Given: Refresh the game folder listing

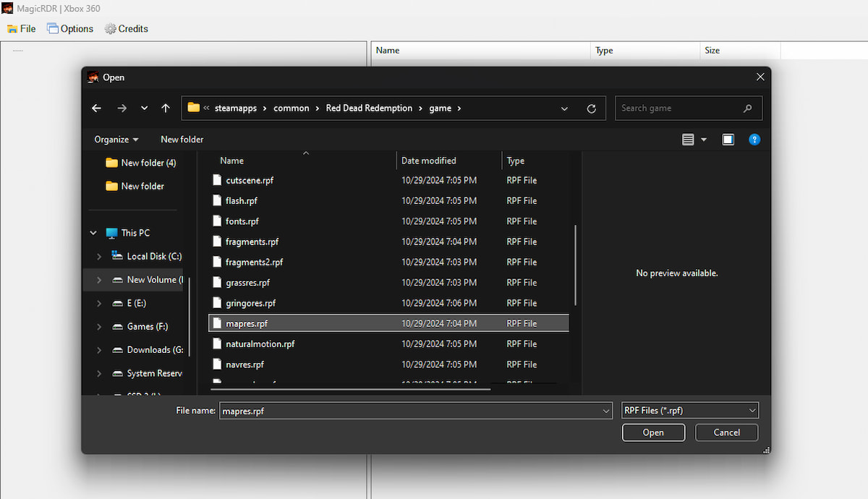Looking at the screenshot, I should 592,108.
